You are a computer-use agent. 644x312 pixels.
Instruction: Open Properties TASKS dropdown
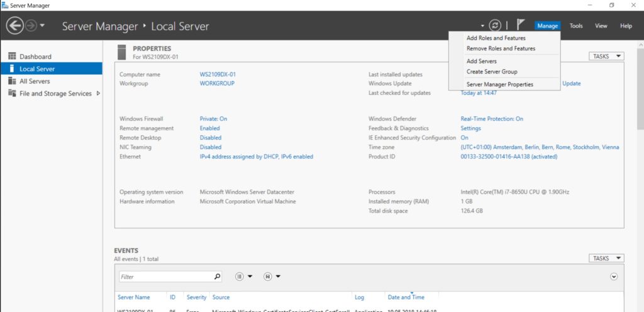(606, 56)
